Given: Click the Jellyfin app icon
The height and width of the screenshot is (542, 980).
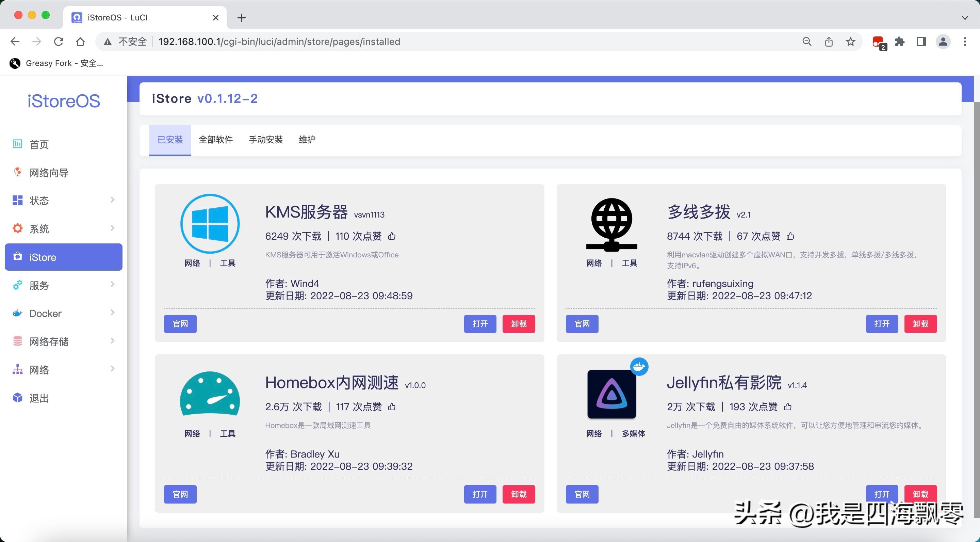Looking at the screenshot, I should [x=611, y=394].
